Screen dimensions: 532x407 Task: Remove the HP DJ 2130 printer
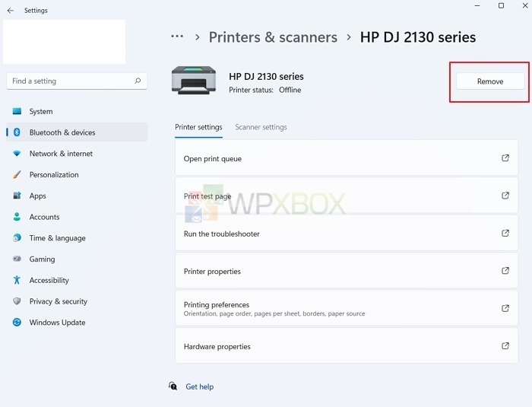tap(490, 81)
